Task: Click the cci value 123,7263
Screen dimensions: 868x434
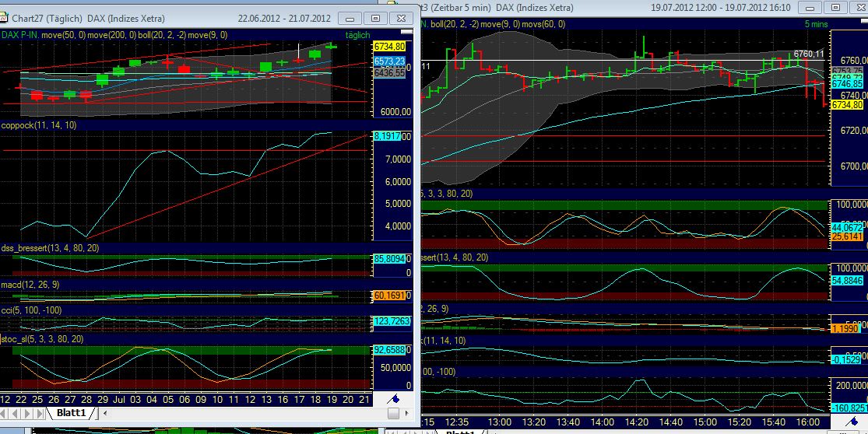Action: pos(392,320)
